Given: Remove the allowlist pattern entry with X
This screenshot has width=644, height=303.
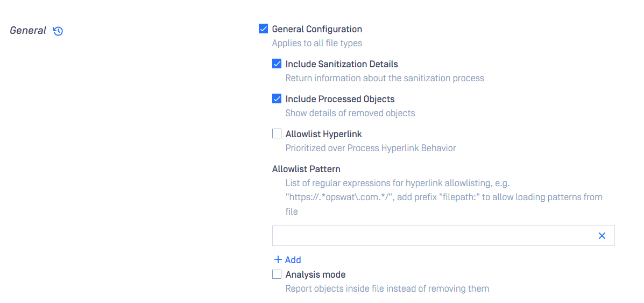Looking at the screenshot, I should click(602, 236).
